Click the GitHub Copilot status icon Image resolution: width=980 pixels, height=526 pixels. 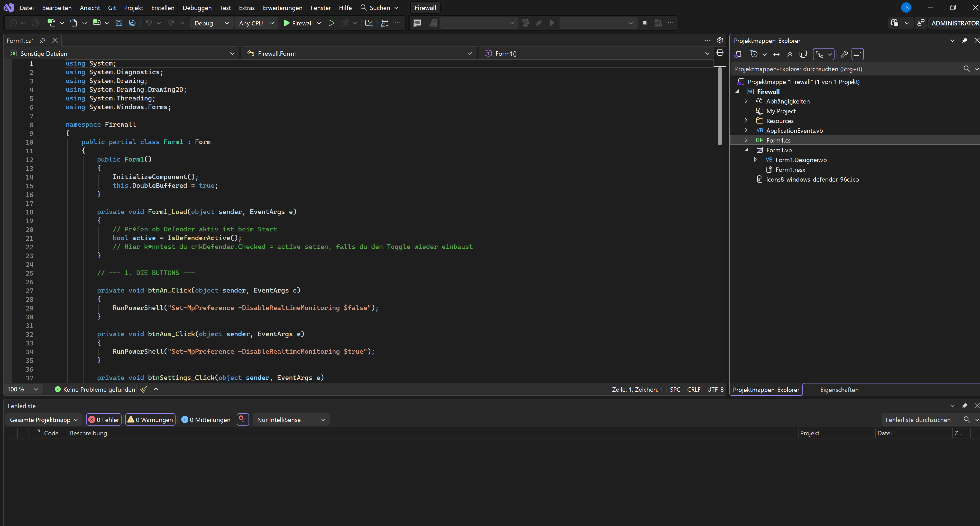(894, 23)
